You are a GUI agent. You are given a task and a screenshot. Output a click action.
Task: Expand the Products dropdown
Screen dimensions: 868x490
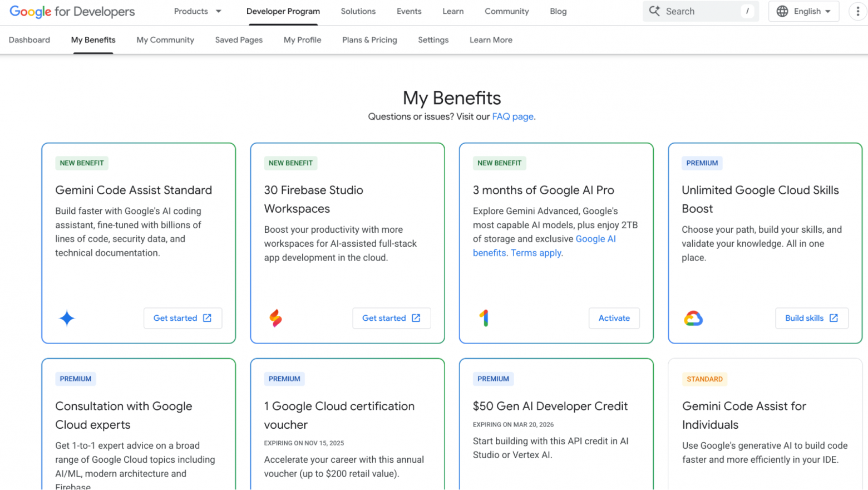pyautogui.click(x=198, y=11)
